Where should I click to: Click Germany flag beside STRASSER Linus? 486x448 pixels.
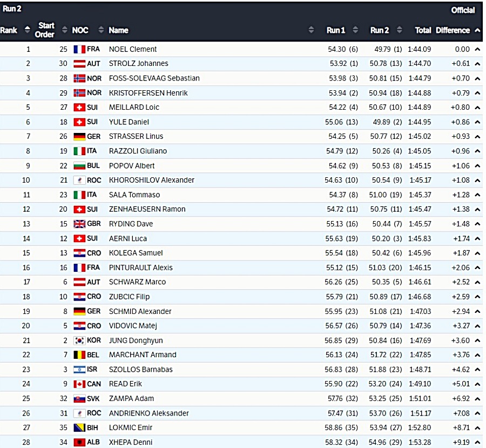pyautogui.click(x=79, y=137)
